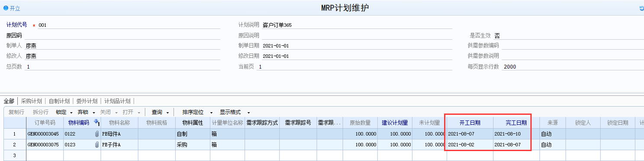Click the 修改人 field
This screenshot has width=644, height=161.
(122, 56)
